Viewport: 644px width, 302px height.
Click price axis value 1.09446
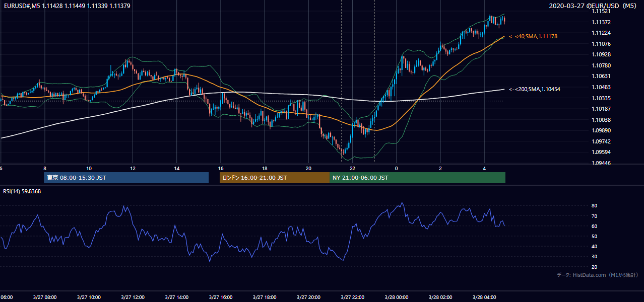click(x=601, y=163)
